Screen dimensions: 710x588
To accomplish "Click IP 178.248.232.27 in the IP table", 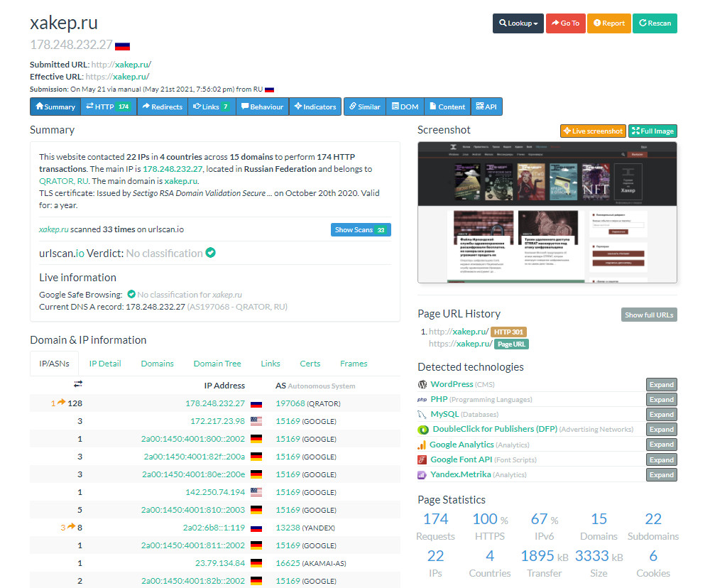I will [215, 403].
